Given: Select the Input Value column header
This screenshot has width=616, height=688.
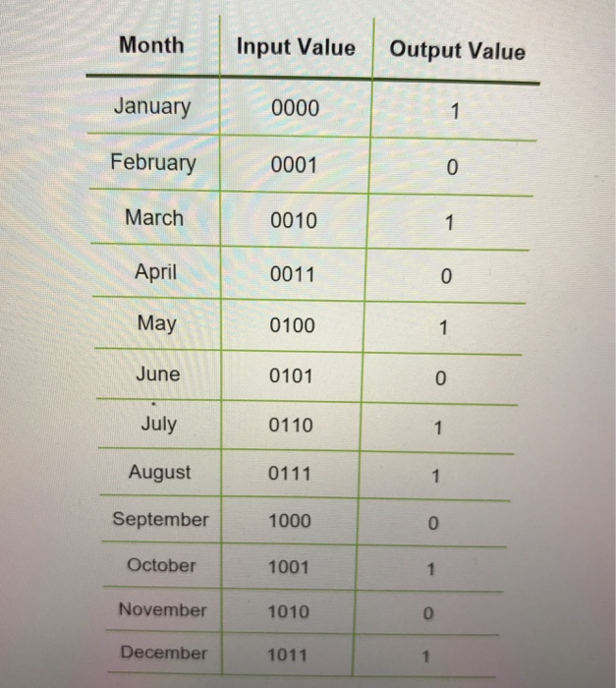Looking at the screenshot, I should pyautogui.click(x=296, y=47).
